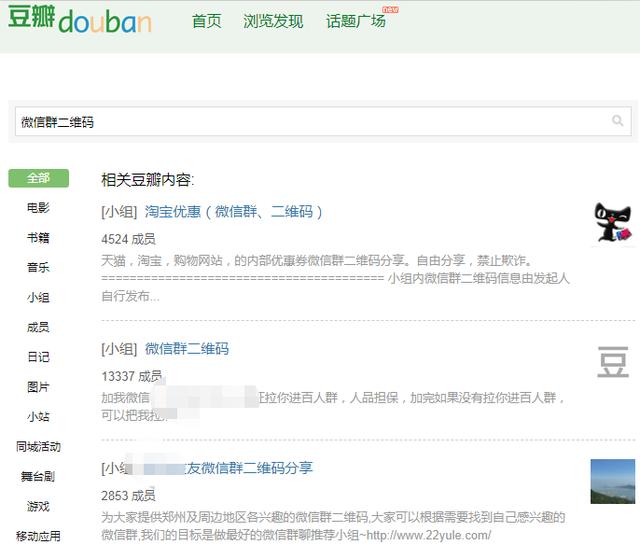Filter results by 成员
640x559 pixels.
[38, 327]
